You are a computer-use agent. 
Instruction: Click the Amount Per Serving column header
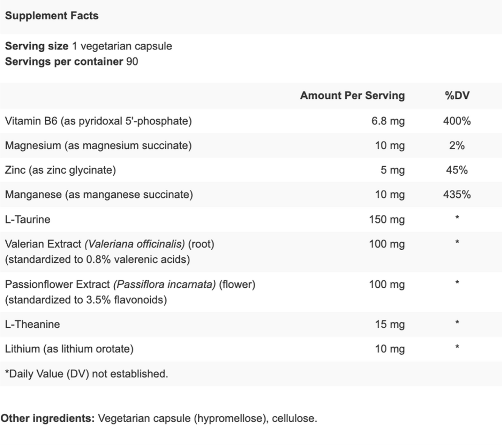pyautogui.click(x=352, y=96)
